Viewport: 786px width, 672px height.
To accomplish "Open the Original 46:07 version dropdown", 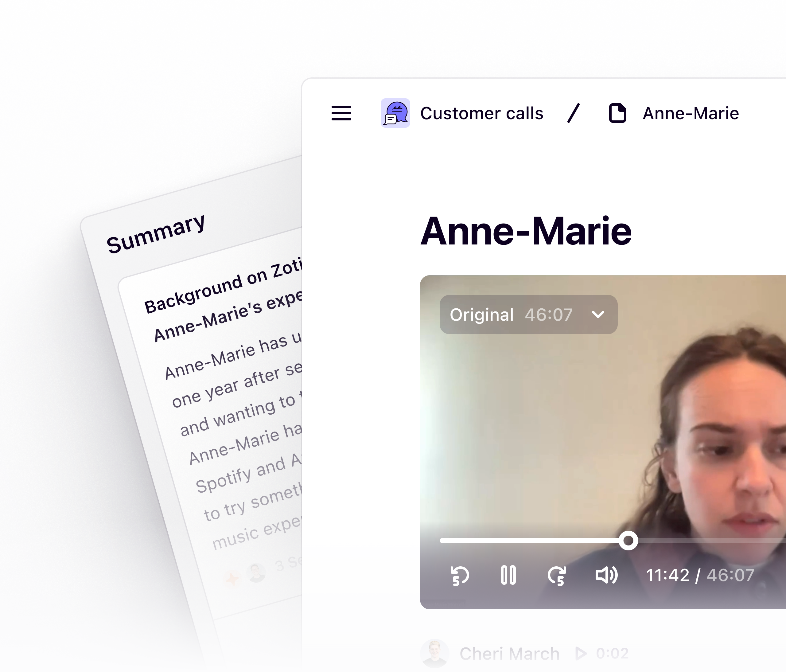I will (x=528, y=315).
